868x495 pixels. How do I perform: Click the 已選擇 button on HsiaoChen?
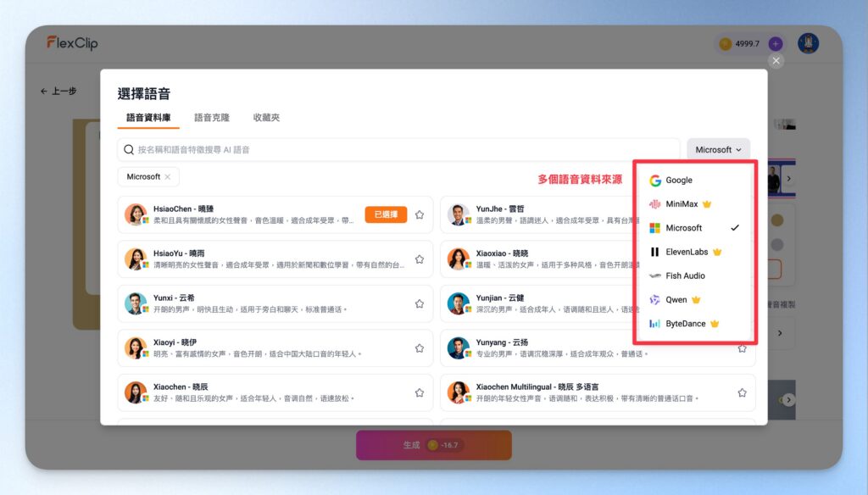coord(386,214)
